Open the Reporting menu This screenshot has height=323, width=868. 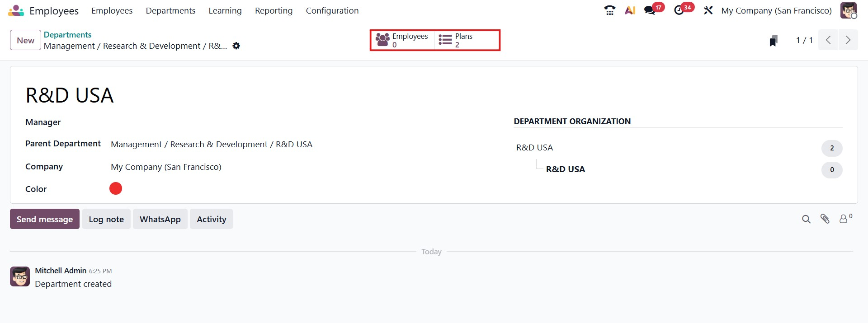pyautogui.click(x=274, y=10)
